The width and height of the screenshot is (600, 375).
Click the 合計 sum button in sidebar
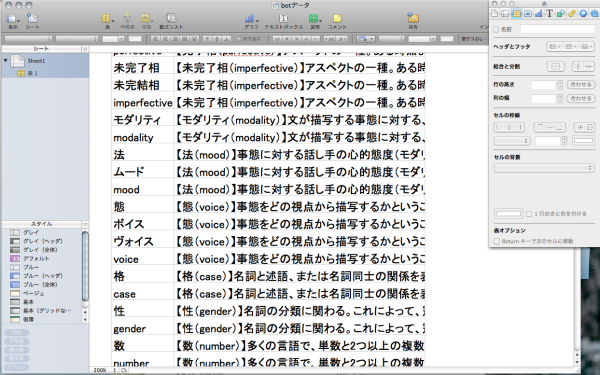16,332
